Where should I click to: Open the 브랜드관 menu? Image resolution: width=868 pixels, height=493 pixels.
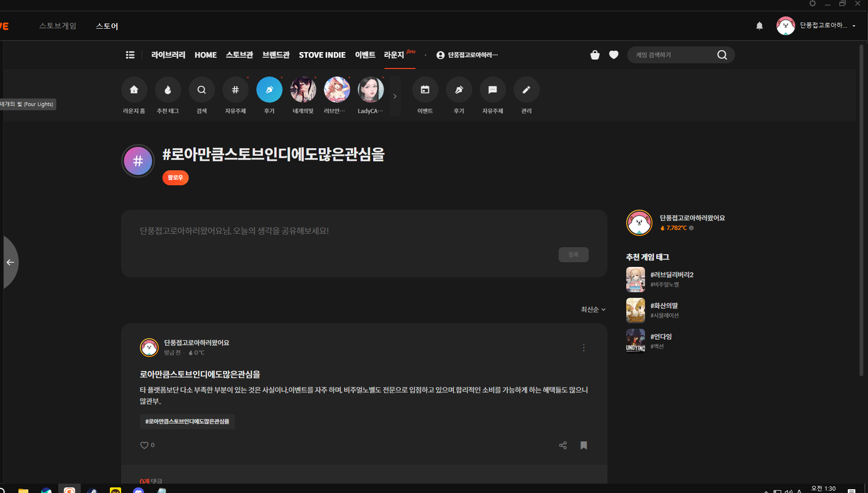pos(276,55)
